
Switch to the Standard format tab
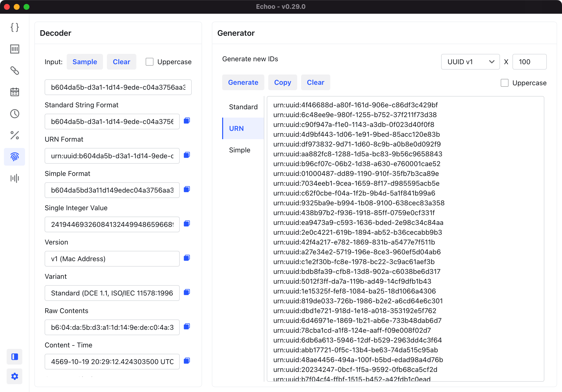(243, 107)
